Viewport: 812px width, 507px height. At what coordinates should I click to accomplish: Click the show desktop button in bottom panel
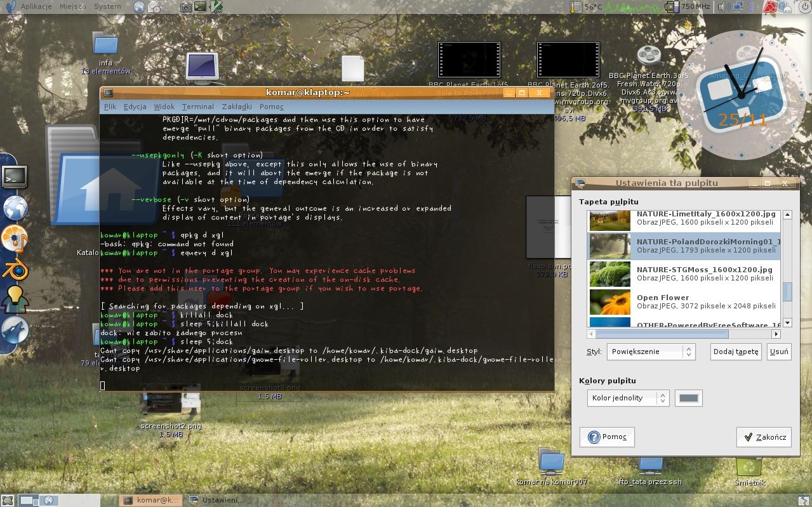(x=7, y=500)
